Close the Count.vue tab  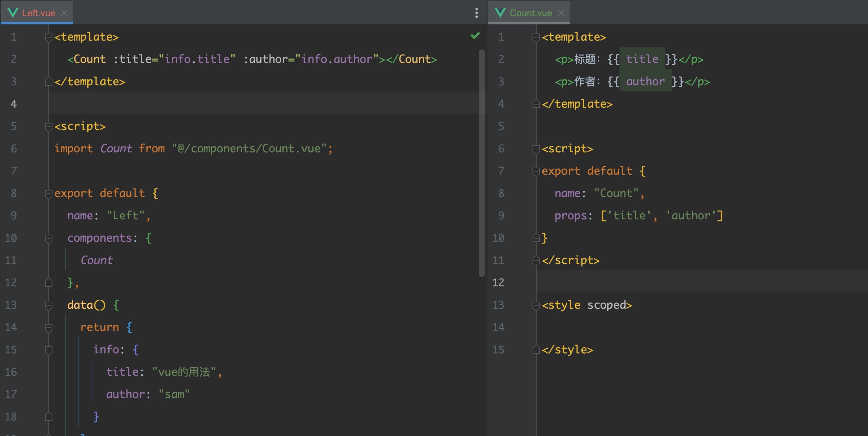pyautogui.click(x=561, y=13)
